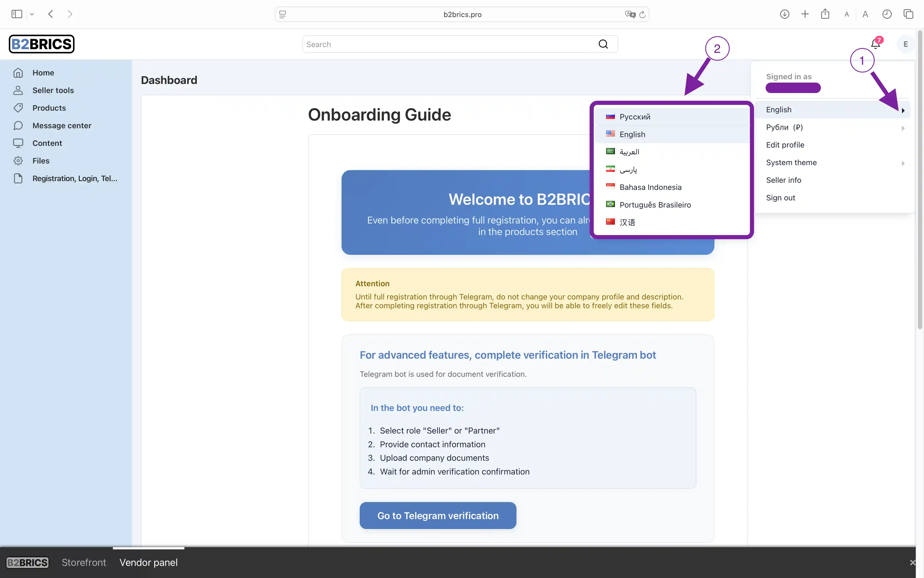This screenshot has width=924, height=578.
Task: Close the bottom panel bar with X
Action: pos(912,563)
